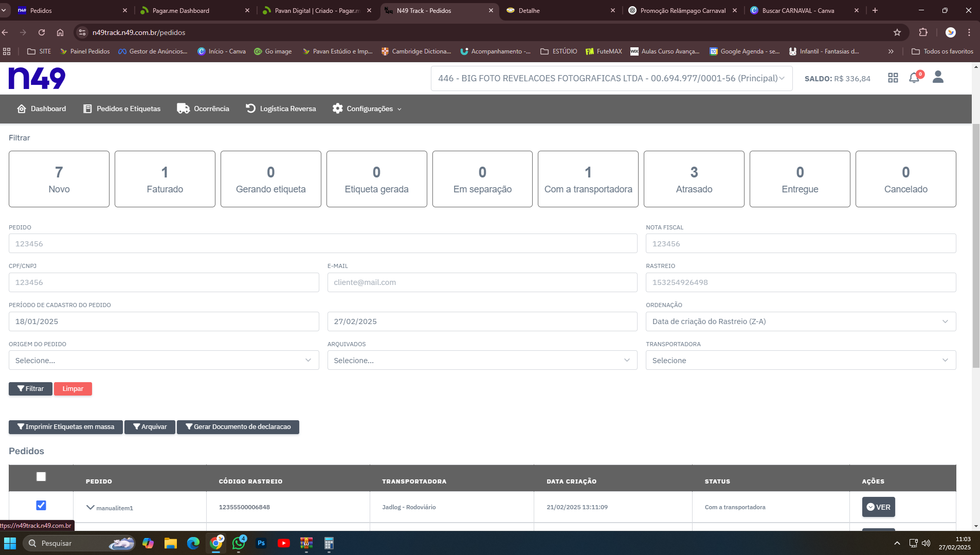Open the Transportadora dropdown
The width and height of the screenshot is (980, 555).
(801, 361)
